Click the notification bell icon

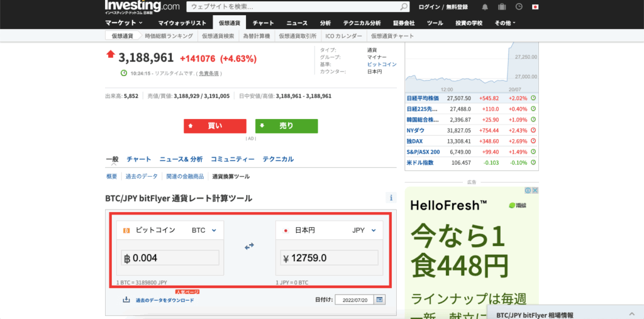485,7
